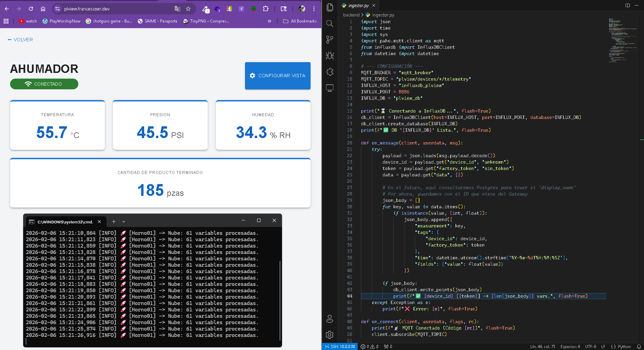Open the Manage gear settings in VS Code
Screen dimensions: 644x350
click(330, 335)
